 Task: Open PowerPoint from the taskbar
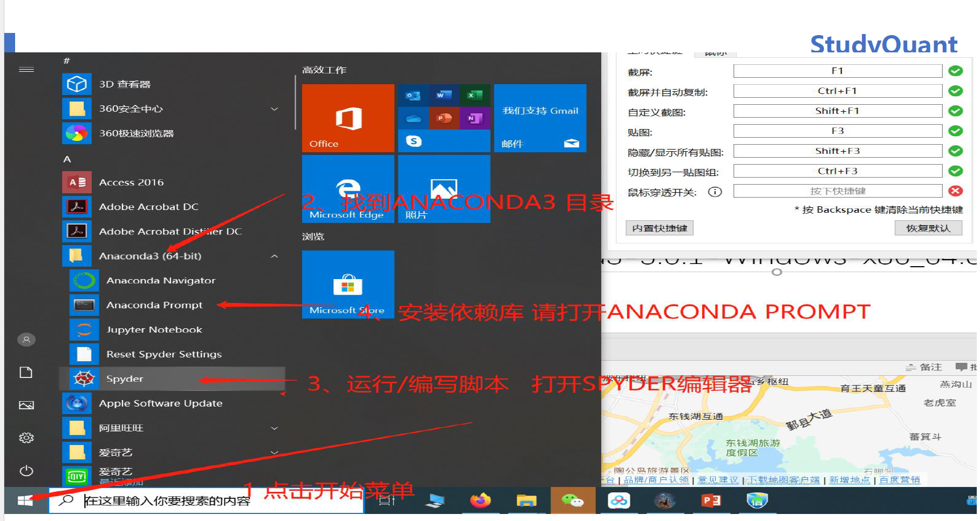pos(711,501)
